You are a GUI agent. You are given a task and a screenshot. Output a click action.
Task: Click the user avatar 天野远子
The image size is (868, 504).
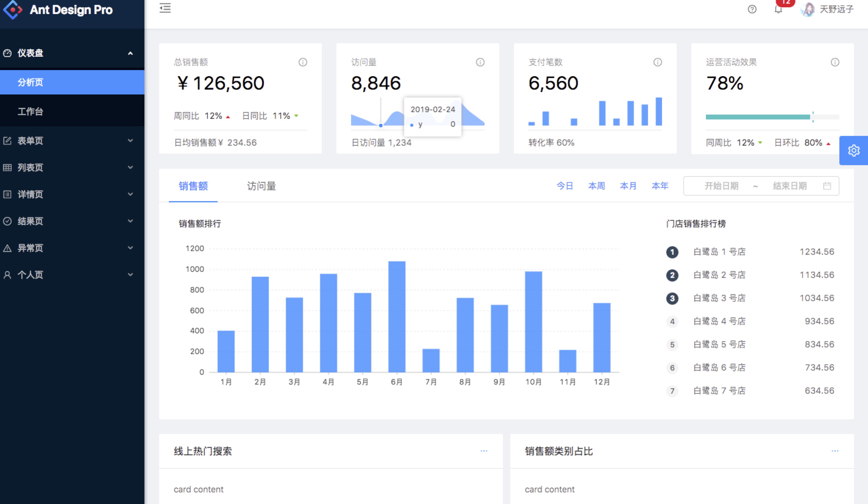click(x=808, y=9)
